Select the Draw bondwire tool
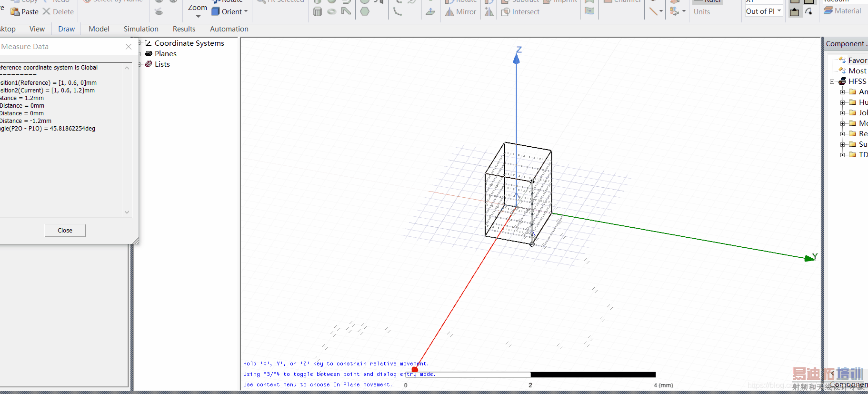The image size is (868, 394). [x=346, y=11]
